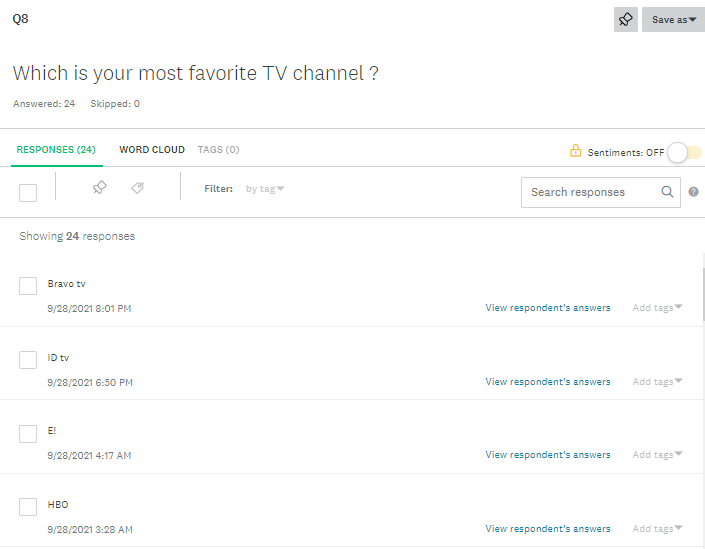705x549 pixels.
Task: Open Add tags dropdown for Bravo tv
Action: pyautogui.click(x=657, y=308)
